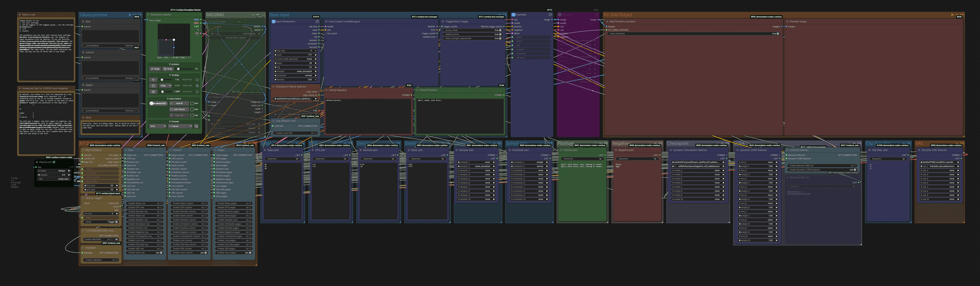Click the Swap button in Actions
Viewport: 980px width, 286px height.
pyautogui.click(x=155, y=69)
